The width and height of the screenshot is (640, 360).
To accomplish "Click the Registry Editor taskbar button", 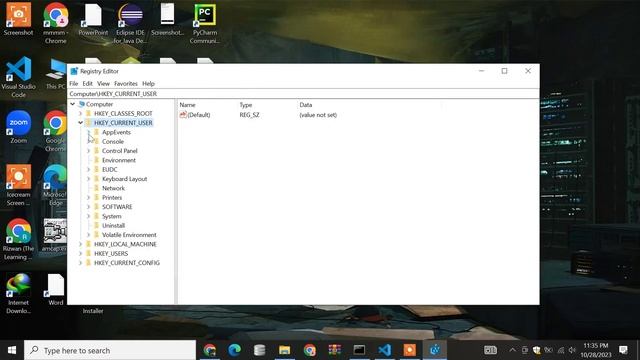I will 435,350.
